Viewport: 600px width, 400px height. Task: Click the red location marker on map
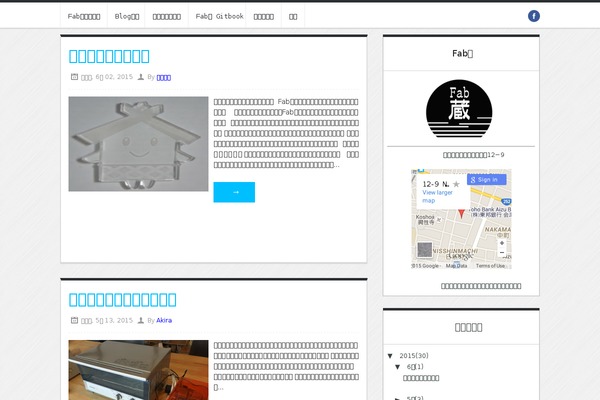pos(461,214)
